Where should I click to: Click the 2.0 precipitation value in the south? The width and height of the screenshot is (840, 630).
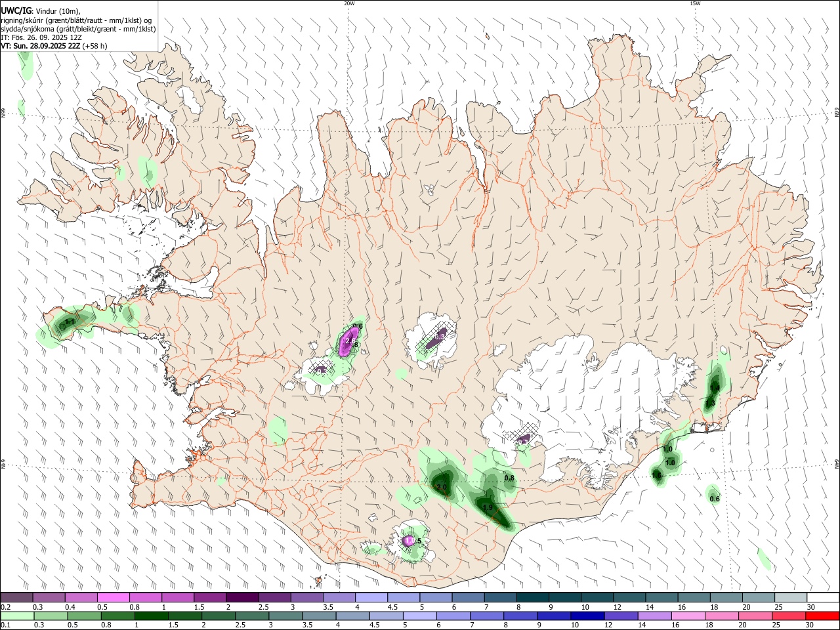pyautogui.click(x=442, y=487)
